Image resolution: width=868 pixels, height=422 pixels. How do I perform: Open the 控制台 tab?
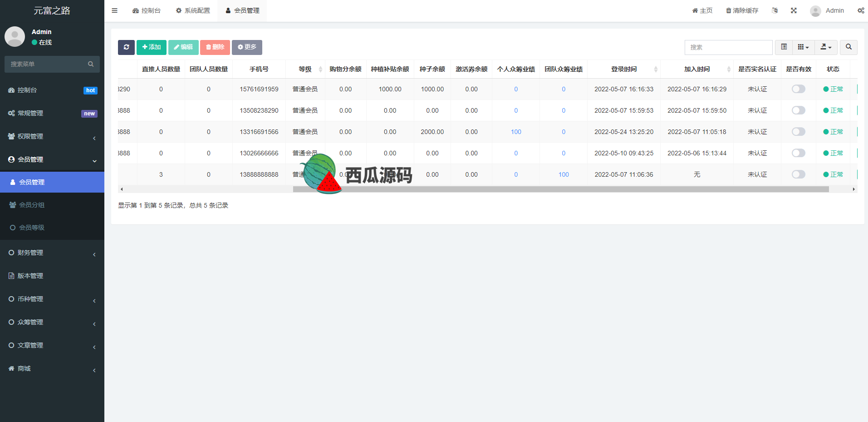coord(147,10)
